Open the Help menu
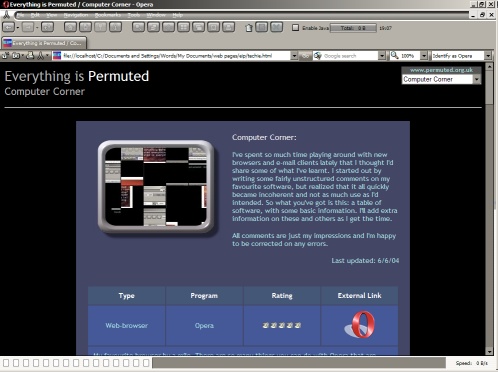Image resolution: width=498 pixels, height=372 pixels. pyautogui.click(x=177, y=15)
